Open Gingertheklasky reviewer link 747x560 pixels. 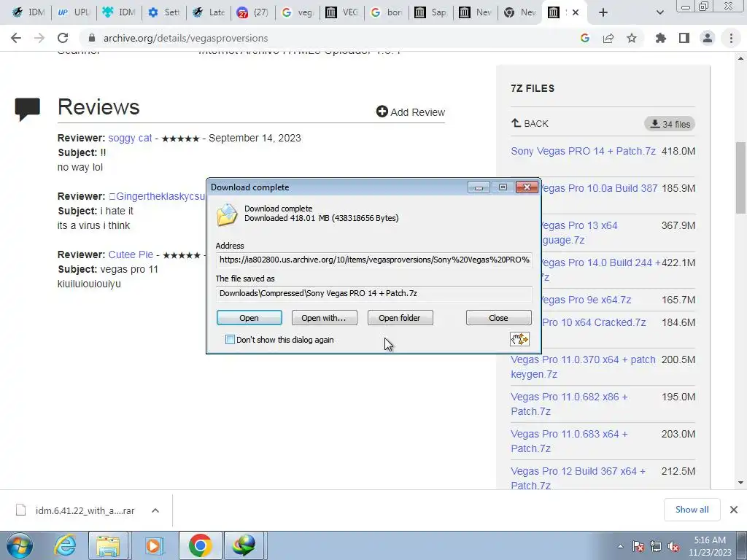158,196
